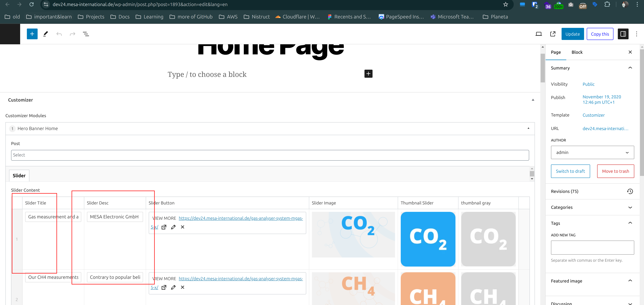Open site information icon in address bar
The width and height of the screenshot is (644, 305).
tap(46, 5)
